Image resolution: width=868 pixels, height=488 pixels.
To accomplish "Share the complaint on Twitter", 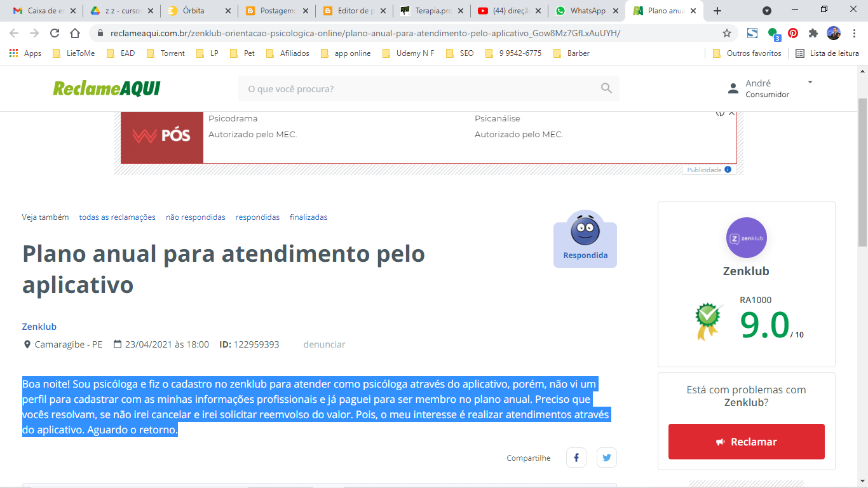I will coord(607,457).
